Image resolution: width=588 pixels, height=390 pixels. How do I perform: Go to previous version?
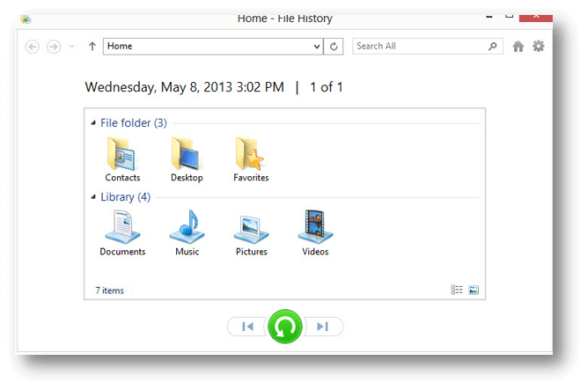pyautogui.click(x=247, y=327)
